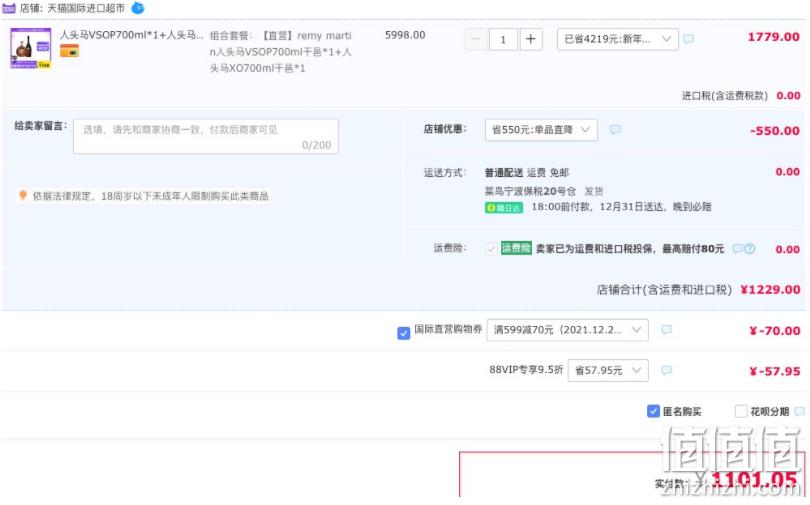
Task: Click the 普通配送 shipping method text
Action: coord(504,172)
